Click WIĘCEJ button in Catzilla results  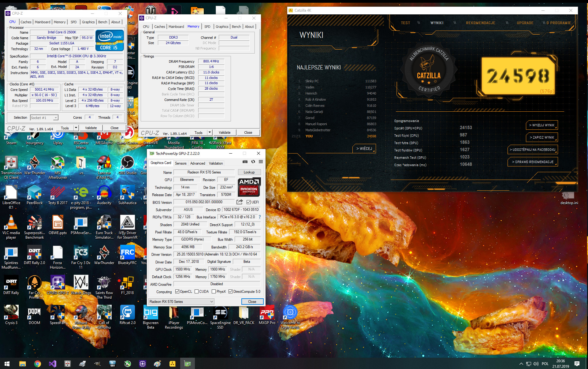tap(364, 148)
